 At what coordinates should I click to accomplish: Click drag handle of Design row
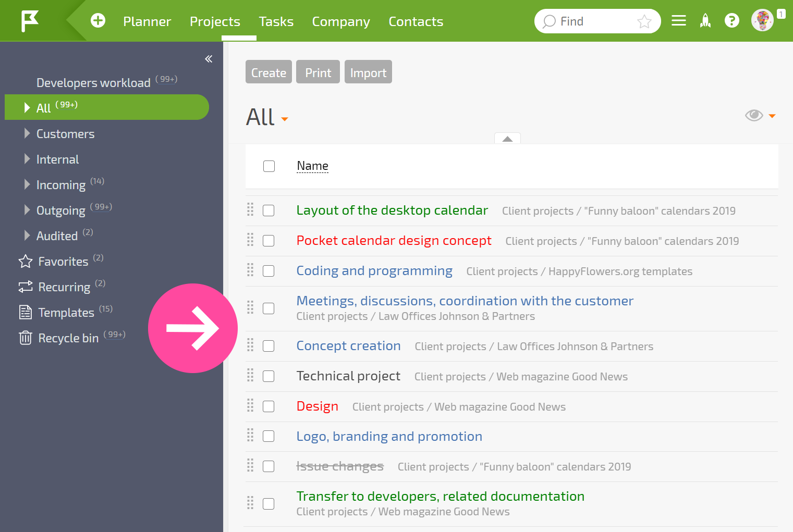[250, 405]
